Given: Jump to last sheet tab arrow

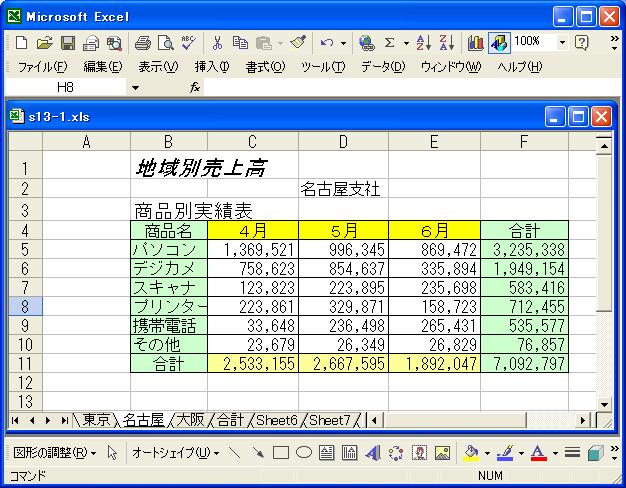Looking at the screenshot, I should tap(64, 420).
